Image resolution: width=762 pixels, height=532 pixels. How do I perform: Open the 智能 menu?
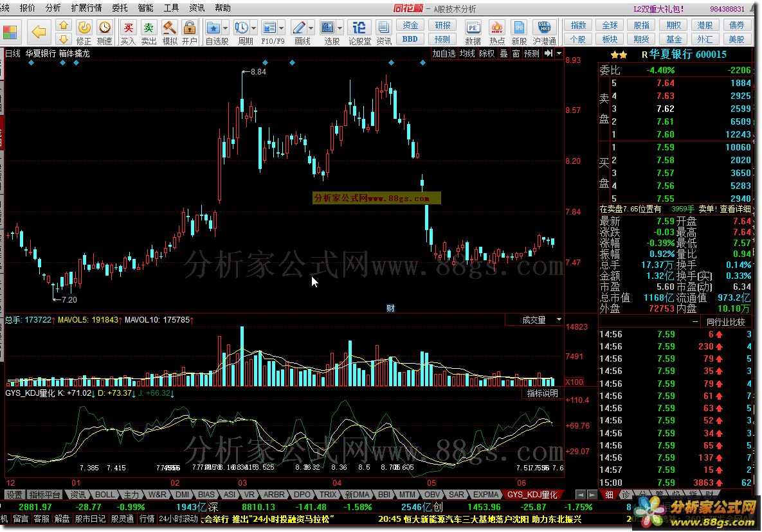pyautogui.click(x=145, y=8)
